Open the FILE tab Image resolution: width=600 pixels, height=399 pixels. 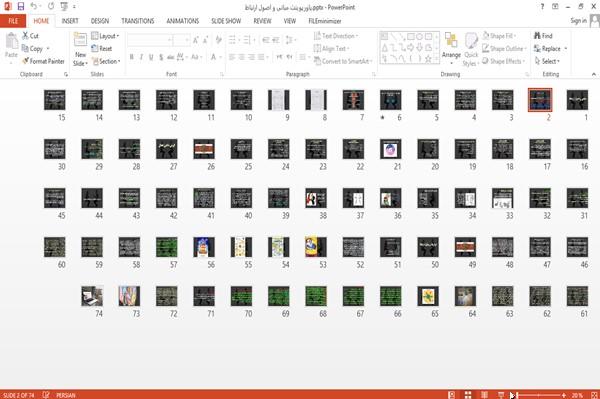[x=13, y=21]
